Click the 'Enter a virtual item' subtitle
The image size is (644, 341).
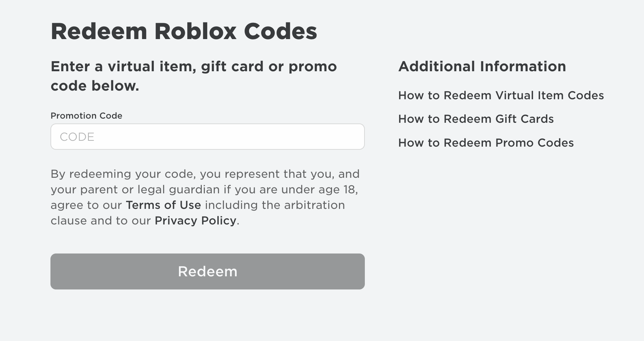pyautogui.click(x=194, y=76)
